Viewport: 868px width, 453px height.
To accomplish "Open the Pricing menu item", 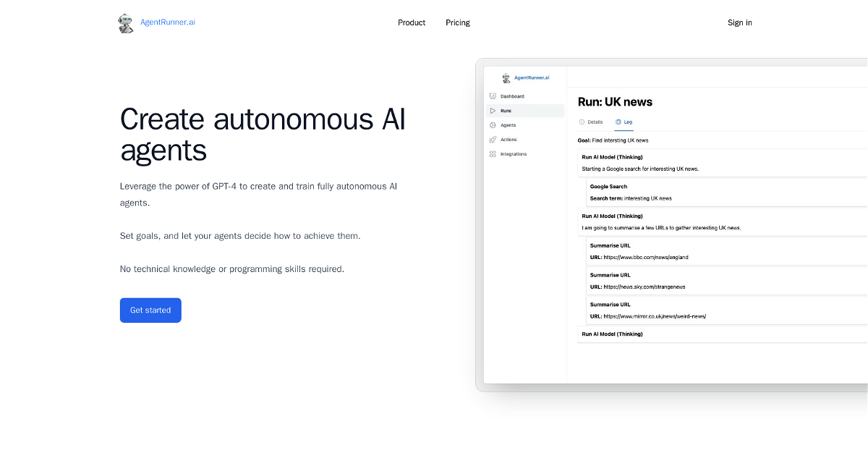I will point(458,22).
